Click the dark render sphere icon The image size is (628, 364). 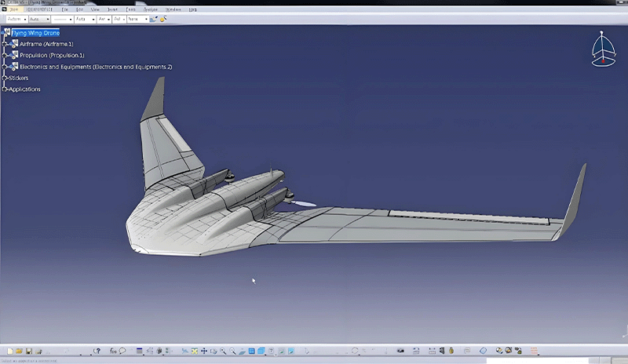tap(508, 351)
